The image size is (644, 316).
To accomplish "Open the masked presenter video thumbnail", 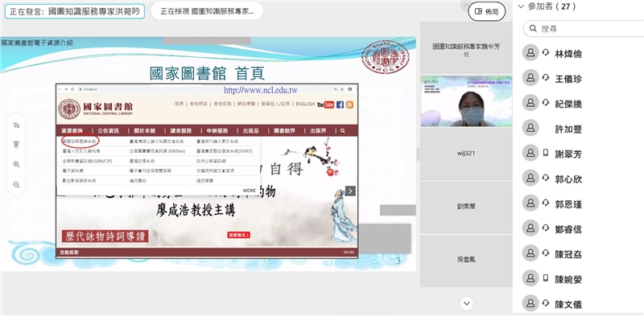I will click(x=467, y=101).
